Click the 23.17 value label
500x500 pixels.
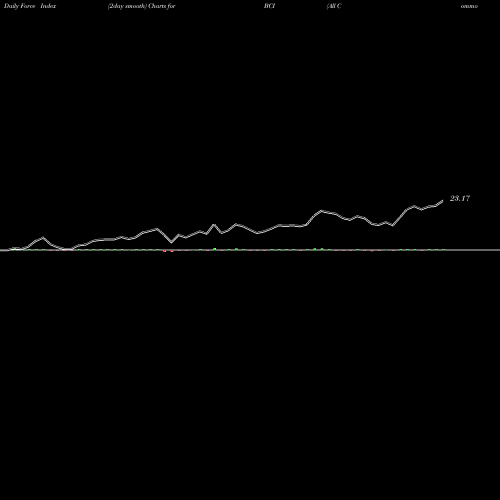pos(460,198)
